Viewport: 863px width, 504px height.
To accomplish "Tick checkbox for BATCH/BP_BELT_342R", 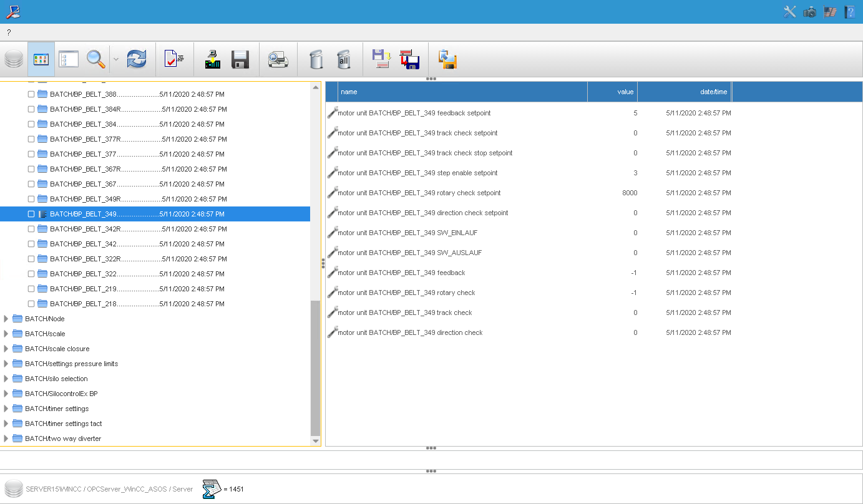I will tap(31, 229).
